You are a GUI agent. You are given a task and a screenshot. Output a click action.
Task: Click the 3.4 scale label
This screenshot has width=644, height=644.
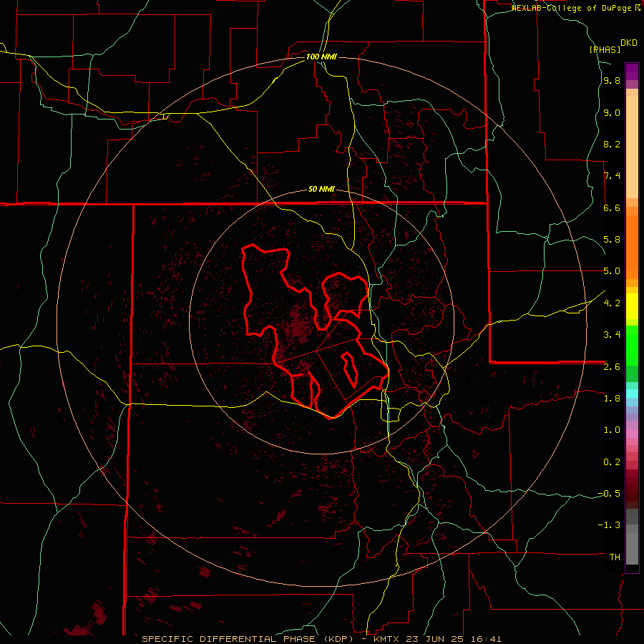click(x=612, y=335)
